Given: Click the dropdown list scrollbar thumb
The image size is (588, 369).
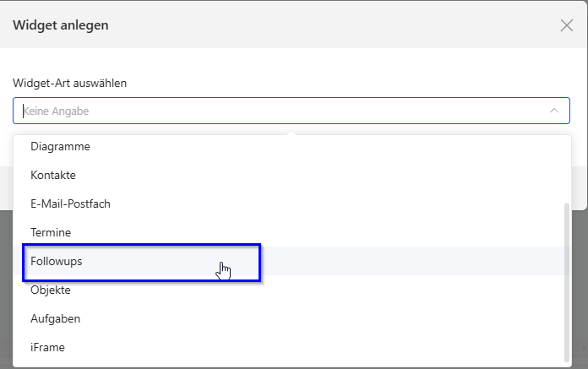Looking at the screenshot, I should tap(567, 283).
